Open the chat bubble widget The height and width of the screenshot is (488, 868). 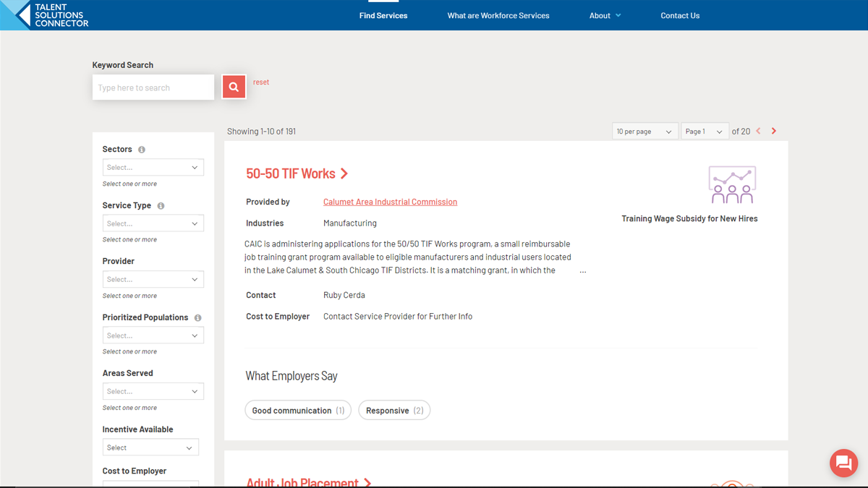(x=843, y=463)
